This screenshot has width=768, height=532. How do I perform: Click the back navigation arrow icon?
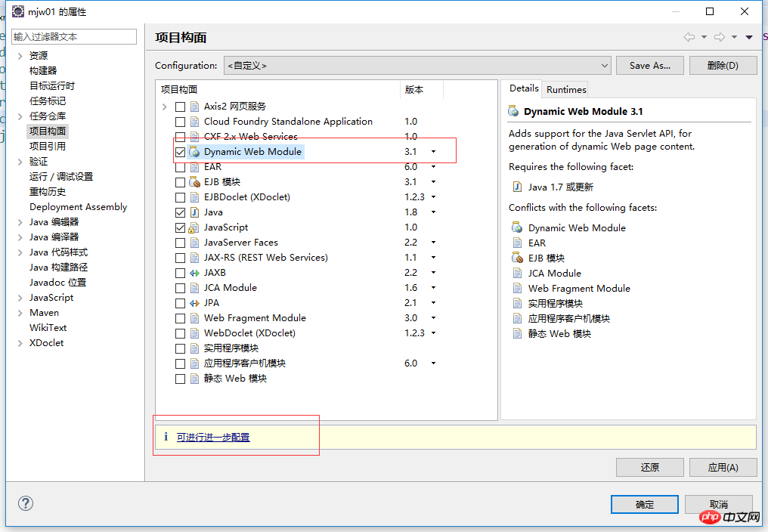[x=689, y=37]
